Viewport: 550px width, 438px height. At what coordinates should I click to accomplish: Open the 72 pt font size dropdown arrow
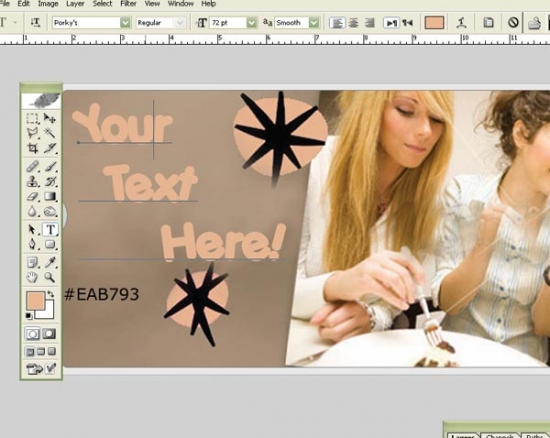(x=251, y=23)
